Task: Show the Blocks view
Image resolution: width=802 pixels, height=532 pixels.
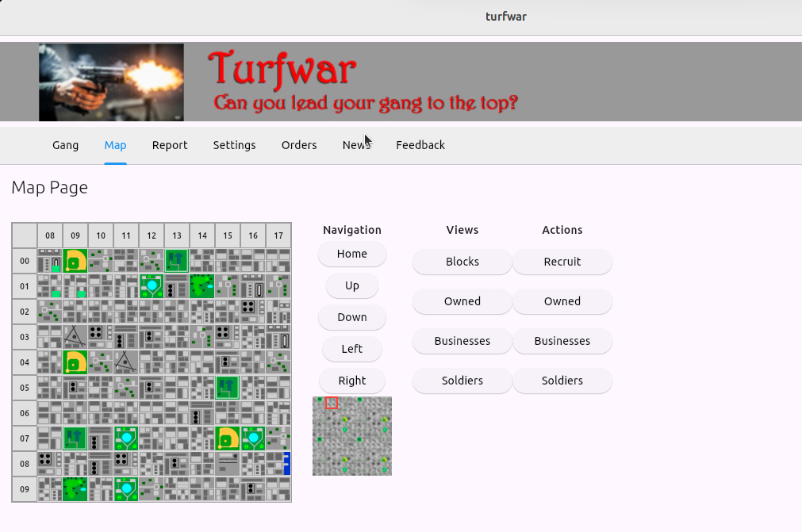Action: pyautogui.click(x=462, y=262)
